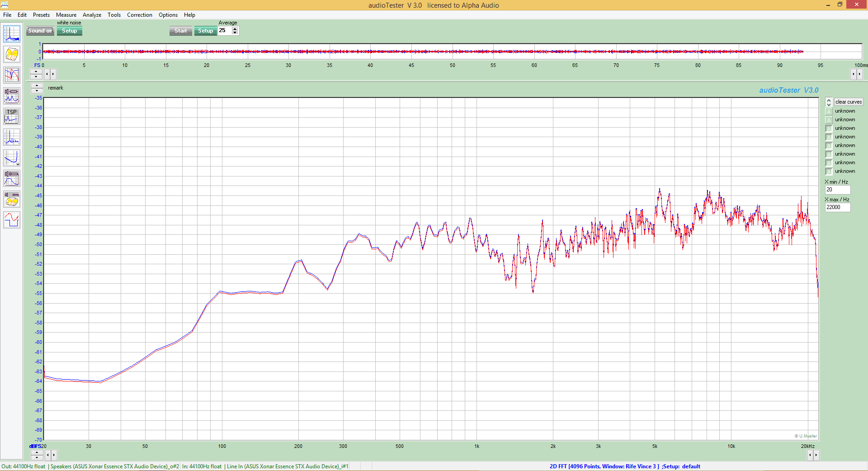Open the speaker impedance measurement icon

12,96
